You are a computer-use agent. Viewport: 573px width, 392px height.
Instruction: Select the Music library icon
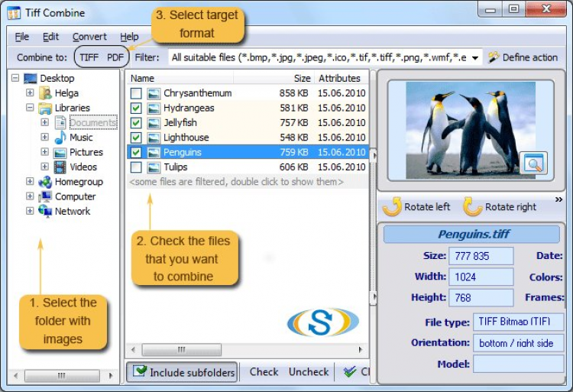click(x=60, y=138)
